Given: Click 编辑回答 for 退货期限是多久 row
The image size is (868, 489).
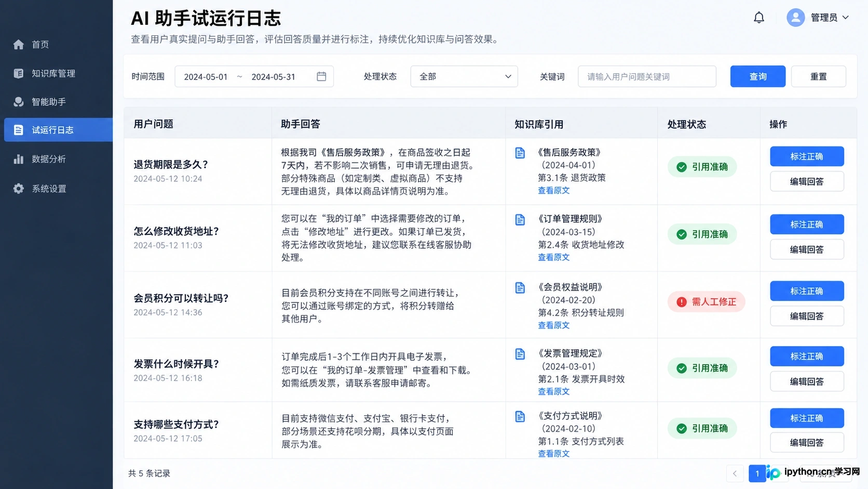Looking at the screenshot, I should pos(807,181).
